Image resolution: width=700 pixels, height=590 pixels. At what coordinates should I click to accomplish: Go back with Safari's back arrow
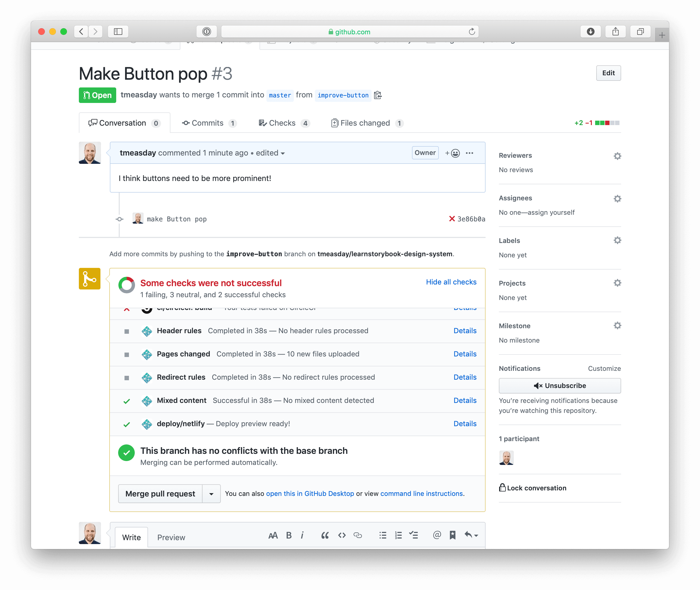[81, 32]
